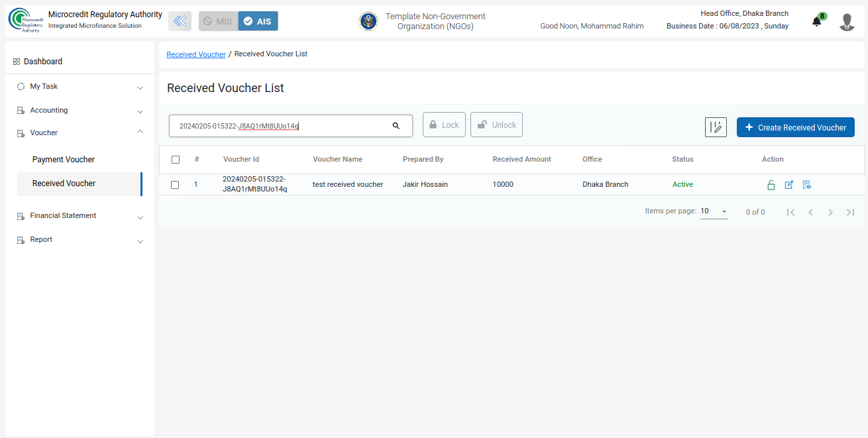
Task: Switch to MIS mode toggle
Action: pos(218,21)
